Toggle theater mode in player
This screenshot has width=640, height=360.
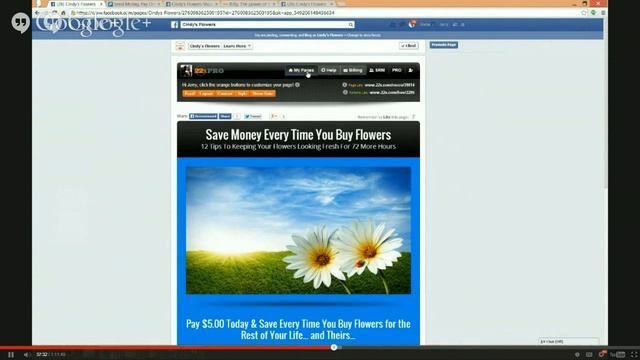589,355
